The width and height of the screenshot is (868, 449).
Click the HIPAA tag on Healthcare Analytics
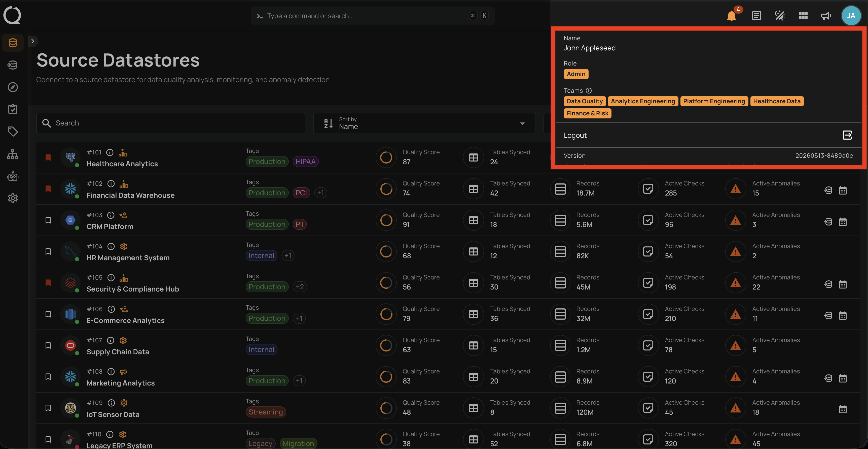pos(305,162)
